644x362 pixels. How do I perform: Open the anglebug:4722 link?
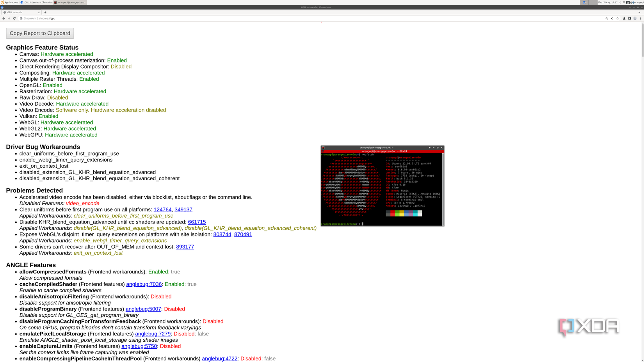(x=219, y=359)
